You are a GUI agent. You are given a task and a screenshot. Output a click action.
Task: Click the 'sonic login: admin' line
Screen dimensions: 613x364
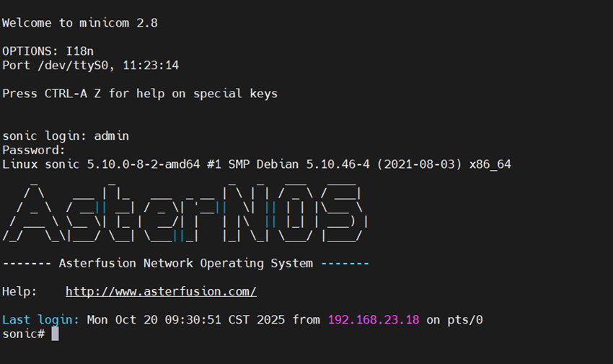[x=66, y=136]
